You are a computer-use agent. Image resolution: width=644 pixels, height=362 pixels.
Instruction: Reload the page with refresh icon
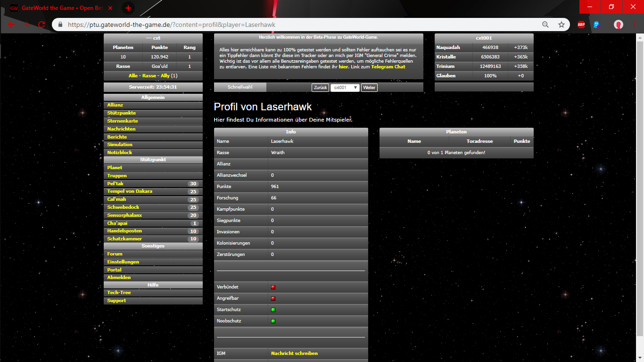[x=41, y=25]
